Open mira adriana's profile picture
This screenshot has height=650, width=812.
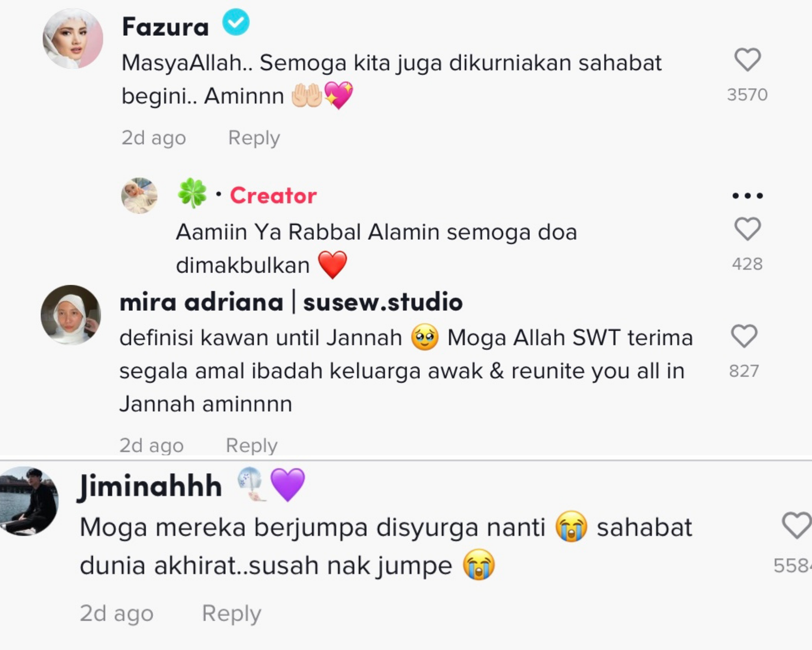coord(71,315)
